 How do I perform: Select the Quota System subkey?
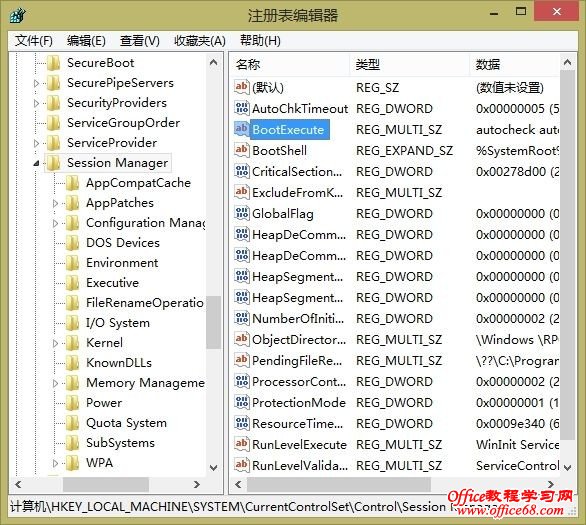tap(126, 423)
